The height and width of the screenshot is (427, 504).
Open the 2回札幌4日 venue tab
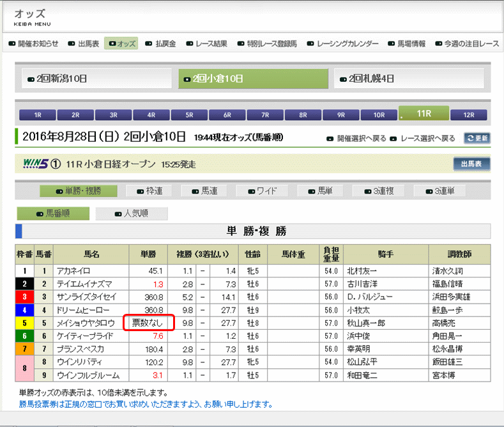[x=410, y=79]
